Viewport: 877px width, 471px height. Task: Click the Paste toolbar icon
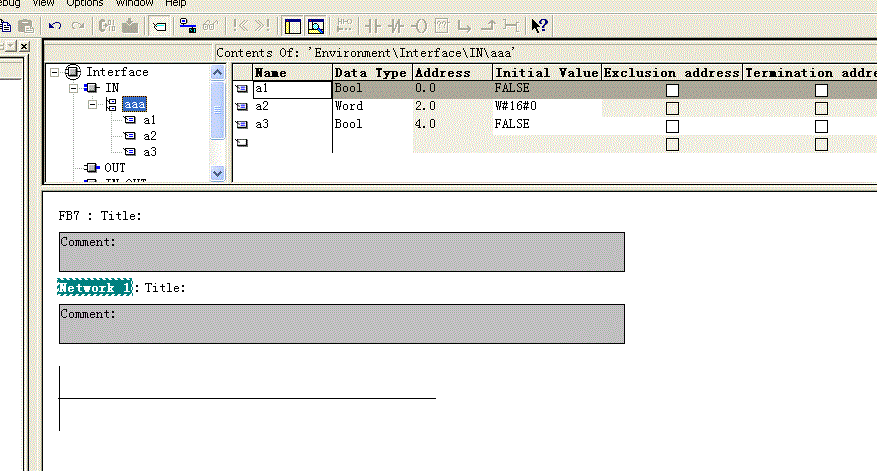tap(26, 26)
